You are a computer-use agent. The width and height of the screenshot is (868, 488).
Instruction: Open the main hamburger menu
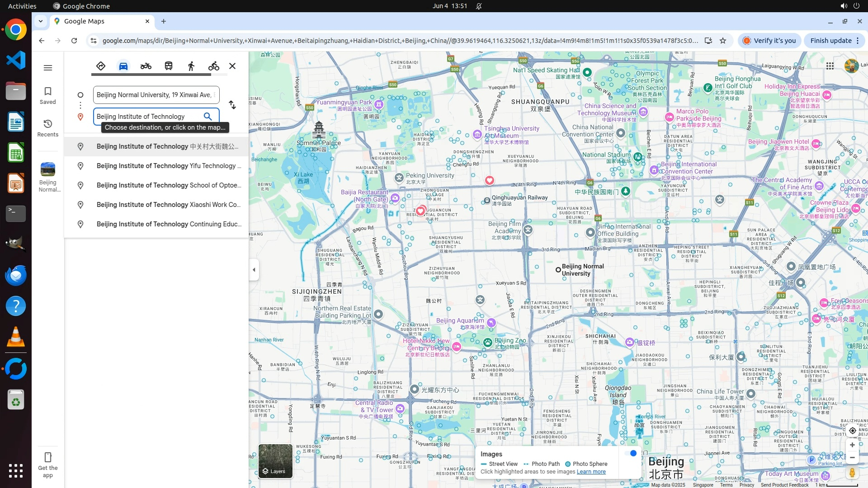click(47, 68)
